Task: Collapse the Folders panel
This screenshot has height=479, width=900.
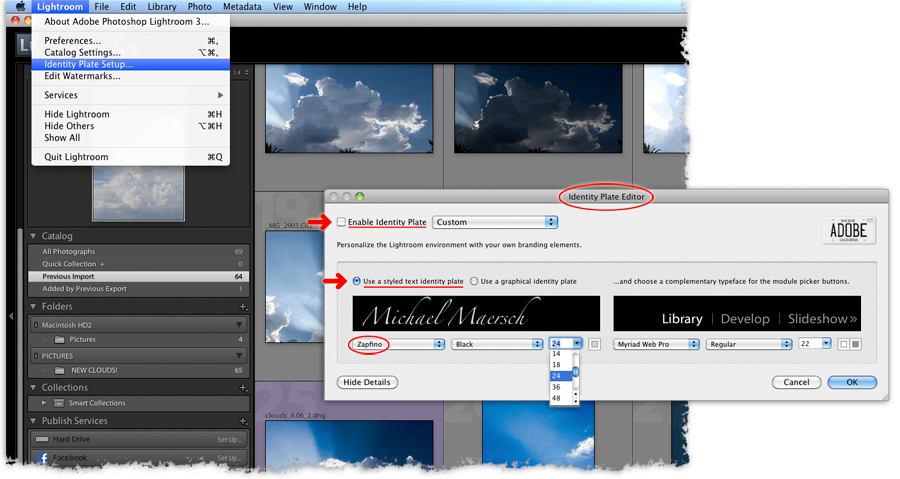Action: click(x=33, y=306)
